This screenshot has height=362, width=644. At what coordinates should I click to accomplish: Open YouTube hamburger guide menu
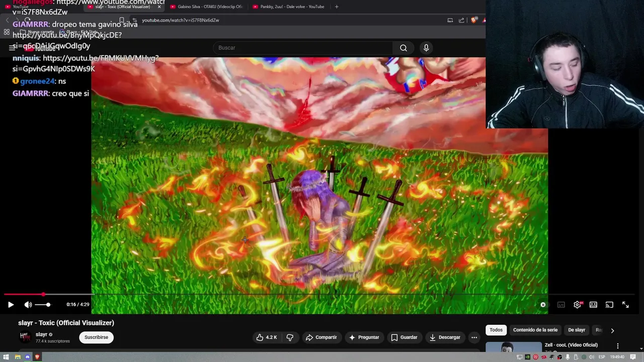click(12, 48)
